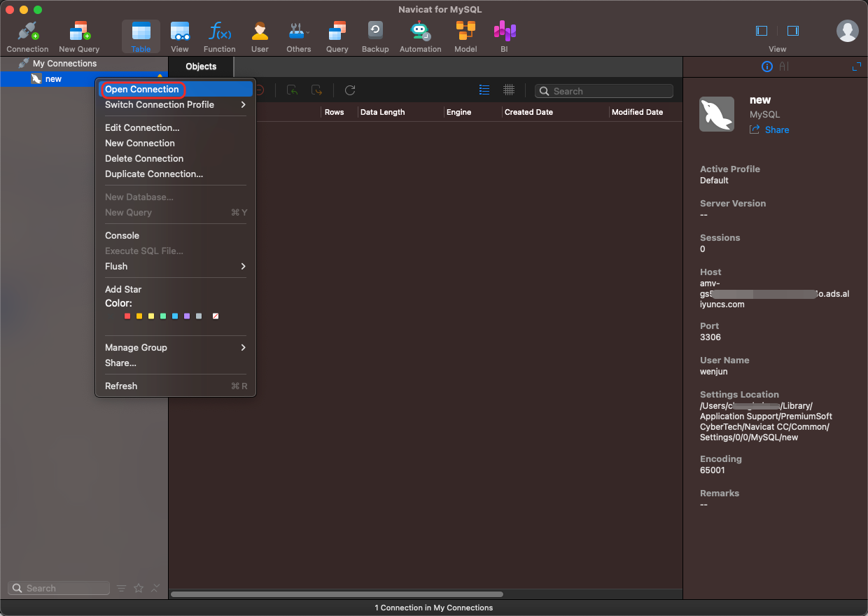The image size is (868, 616).
Task: Choose Add Star menu entry
Action: [x=176, y=289]
